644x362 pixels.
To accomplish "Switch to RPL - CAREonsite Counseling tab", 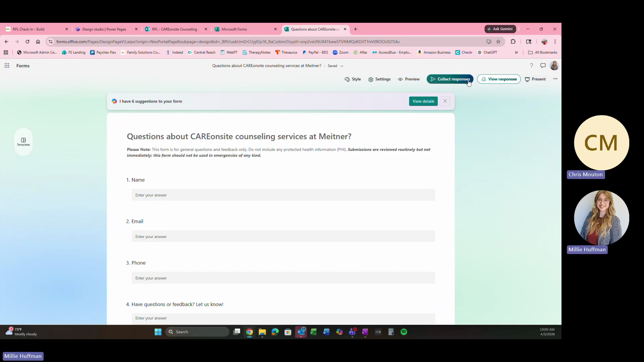I will [176, 29].
